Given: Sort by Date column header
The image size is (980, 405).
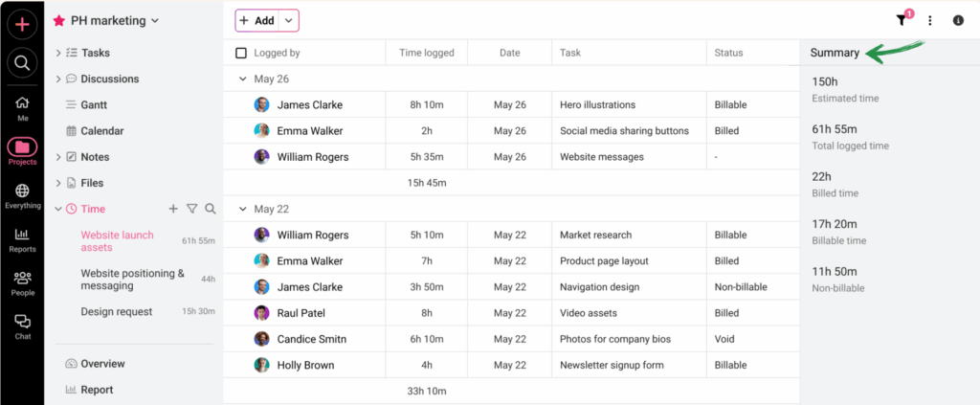Looking at the screenshot, I should pyautogui.click(x=510, y=53).
